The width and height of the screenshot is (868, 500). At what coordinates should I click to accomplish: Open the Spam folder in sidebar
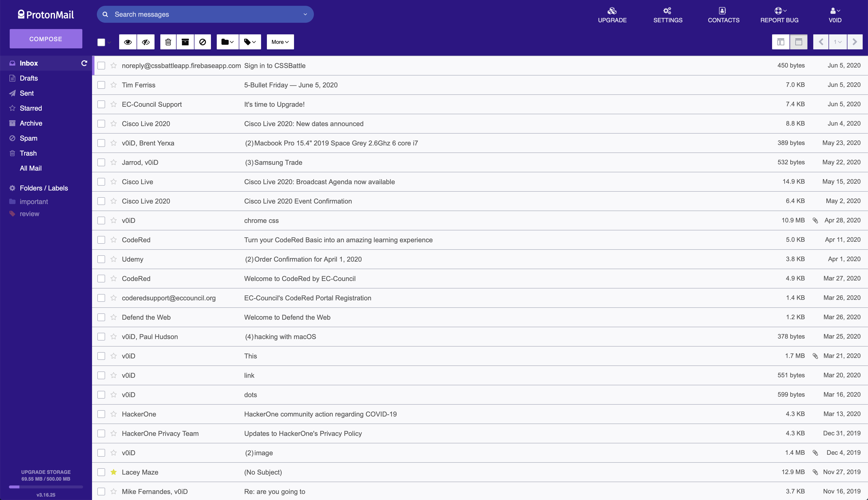tap(29, 138)
